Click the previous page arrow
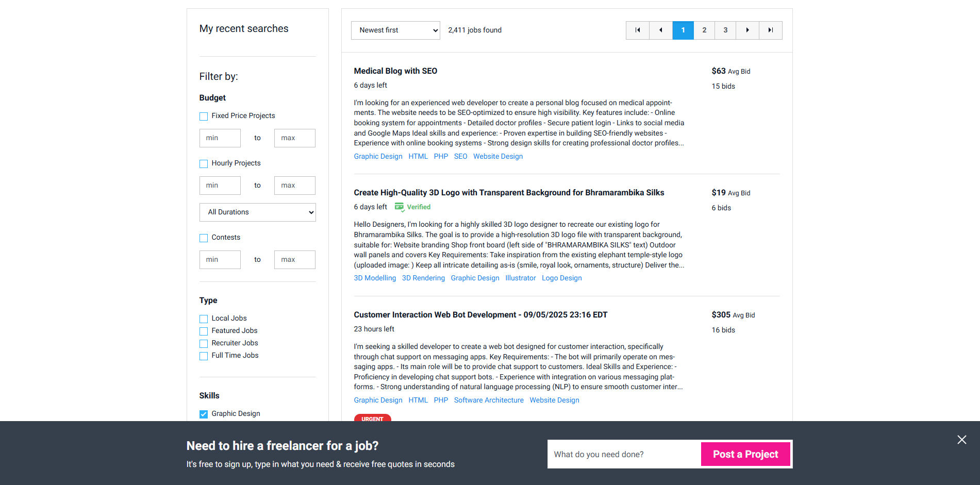Image resolution: width=980 pixels, height=485 pixels. point(660,30)
